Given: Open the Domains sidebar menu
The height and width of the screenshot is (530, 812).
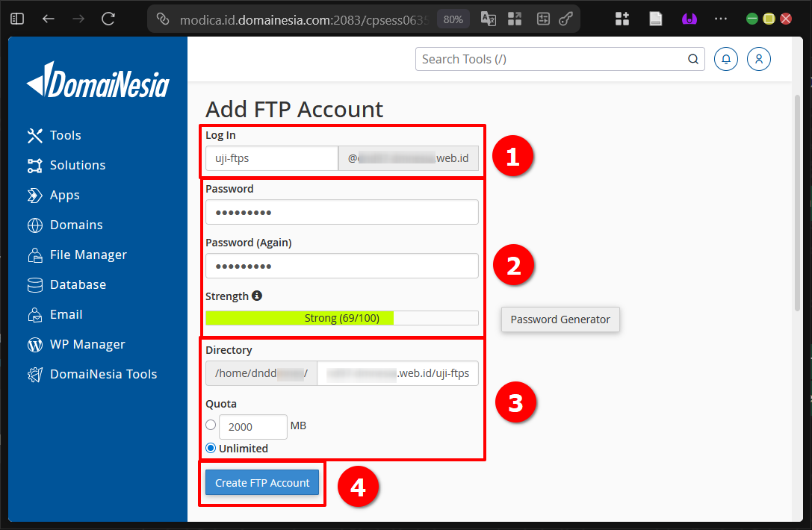Looking at the screenshot, I should (x=34, y=225).
